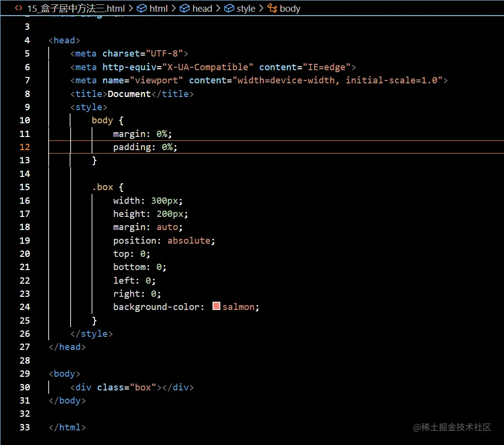Expand breadcrumb chevron after the file name

pos(131,8)
